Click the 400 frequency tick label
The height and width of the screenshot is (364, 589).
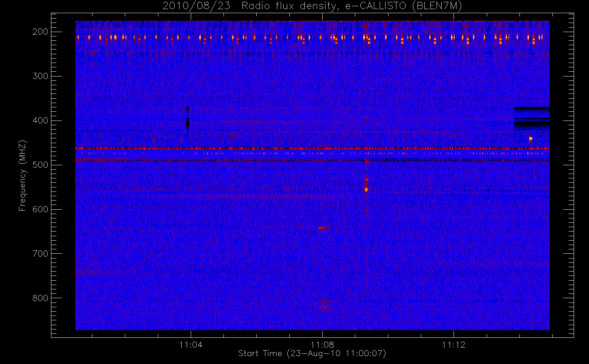click(40, 120)
